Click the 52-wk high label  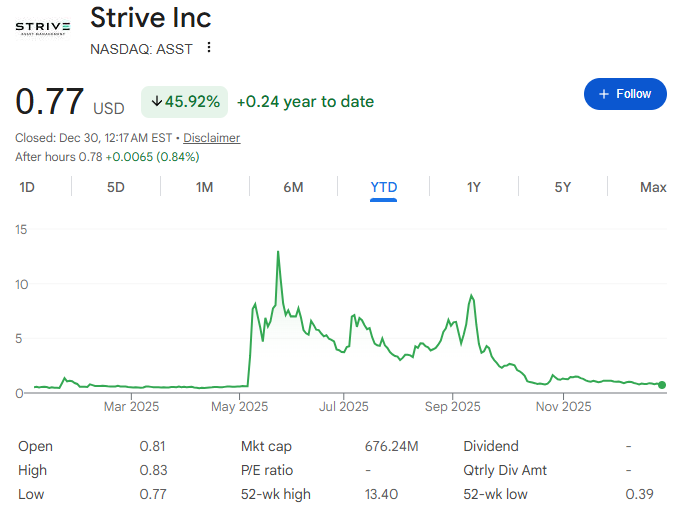[x=276, y=494]
